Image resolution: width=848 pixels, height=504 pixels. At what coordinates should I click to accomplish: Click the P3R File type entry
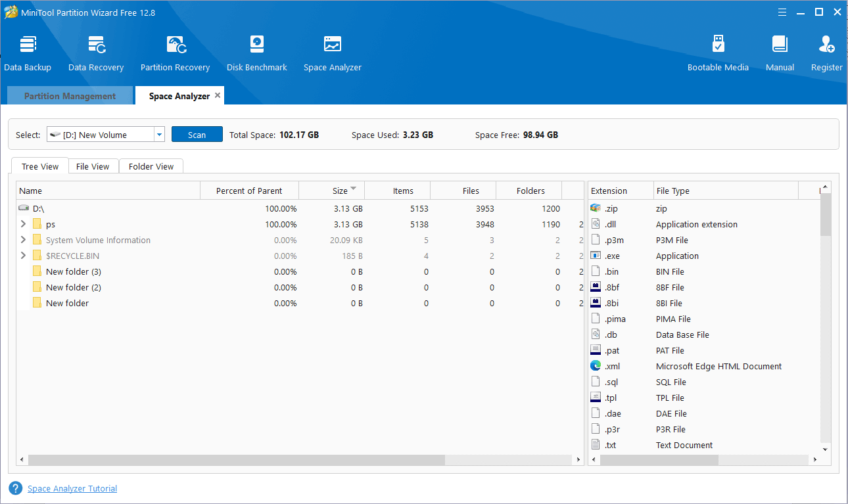pos(671,429)
